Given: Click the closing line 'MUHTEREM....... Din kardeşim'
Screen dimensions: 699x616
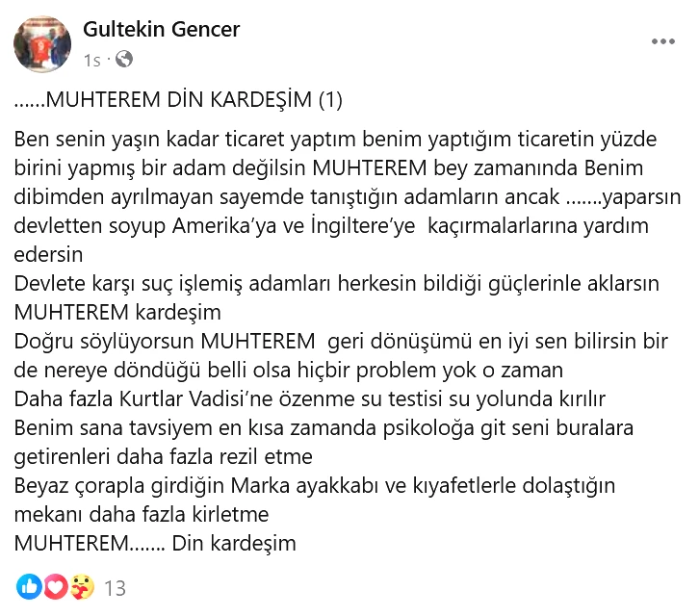Looking at the screenshot, I should point(155,543).
